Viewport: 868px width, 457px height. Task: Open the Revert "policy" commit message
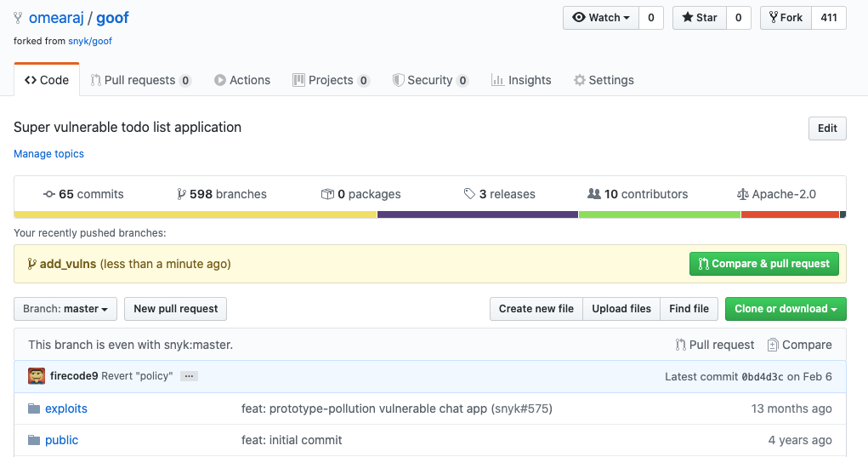[137, 376]
